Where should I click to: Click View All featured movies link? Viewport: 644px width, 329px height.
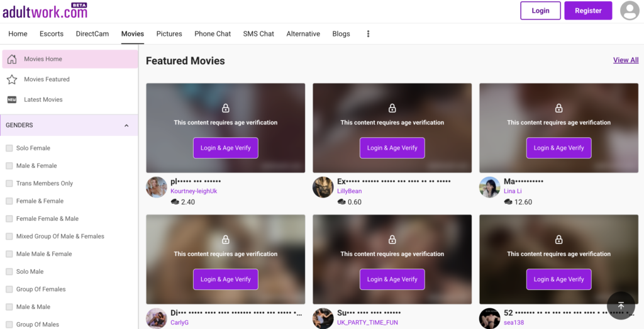626,60
